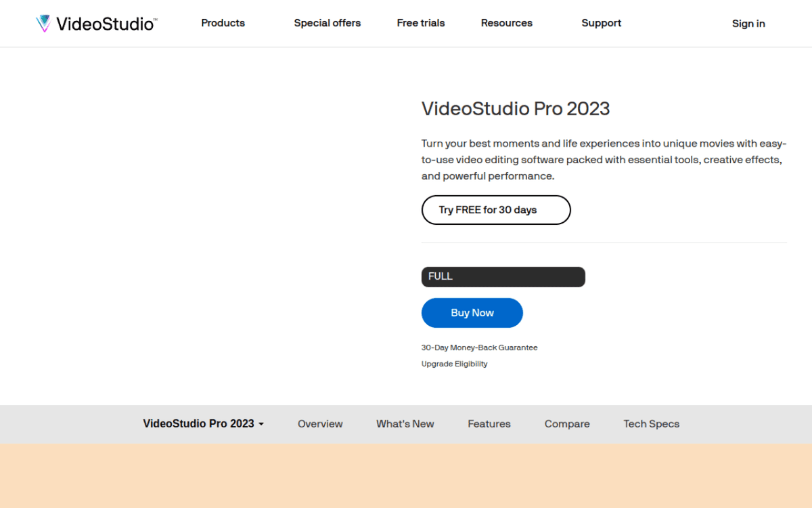Image resolution: width=812 pixels, height=508 pixels.
Task: Open the Support menu
Action: point(601,22)
